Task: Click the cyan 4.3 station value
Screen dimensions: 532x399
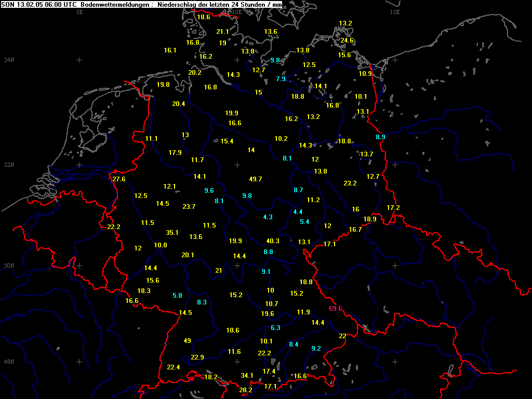Action: [268, 217]
